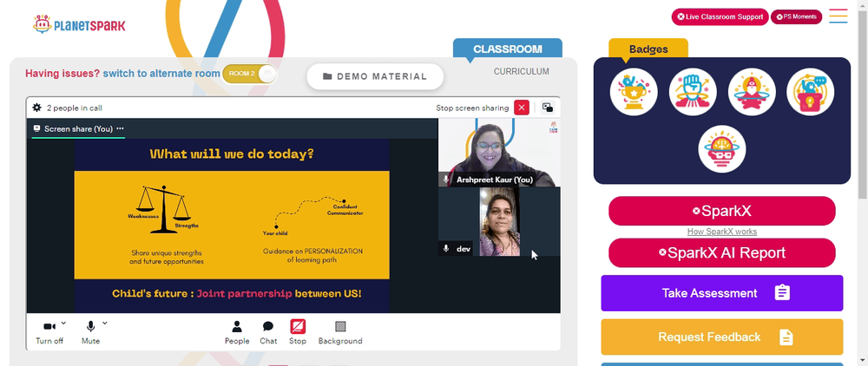The height and width of the screenshot is (366, 868).
Task: Select Arshpreet Kaur video tile
Action: pyautogui.click(x=499, y=153)
